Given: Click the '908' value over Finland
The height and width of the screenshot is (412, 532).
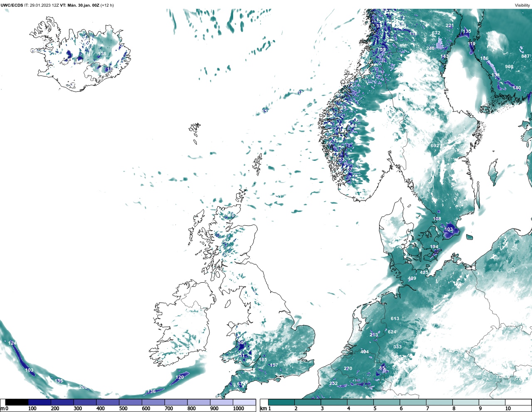Looking at the screenshot, I should [509, 67].
